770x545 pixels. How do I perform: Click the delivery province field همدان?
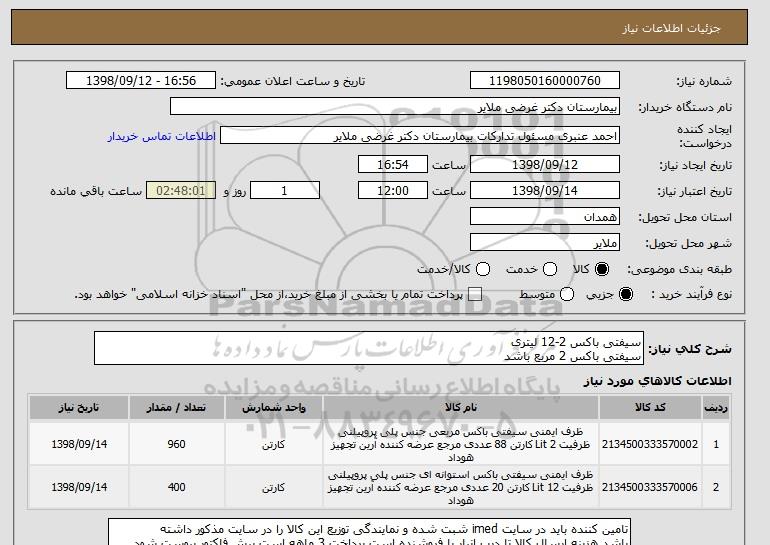545,217
